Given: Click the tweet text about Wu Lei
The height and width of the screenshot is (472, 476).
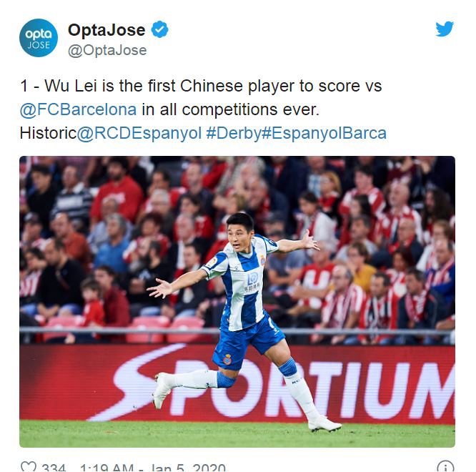Looking at the screenshot, I should pos(203,109).
